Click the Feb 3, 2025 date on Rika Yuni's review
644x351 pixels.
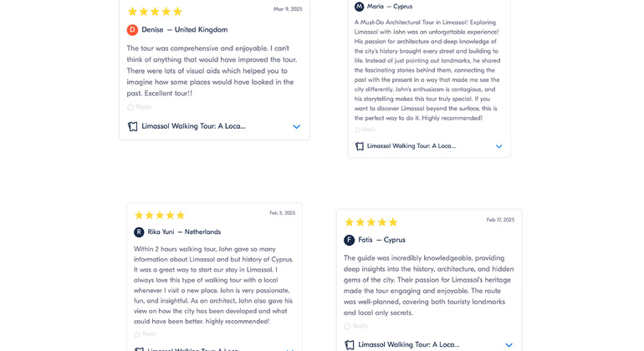pyautogui.click(x=282, y=213)
